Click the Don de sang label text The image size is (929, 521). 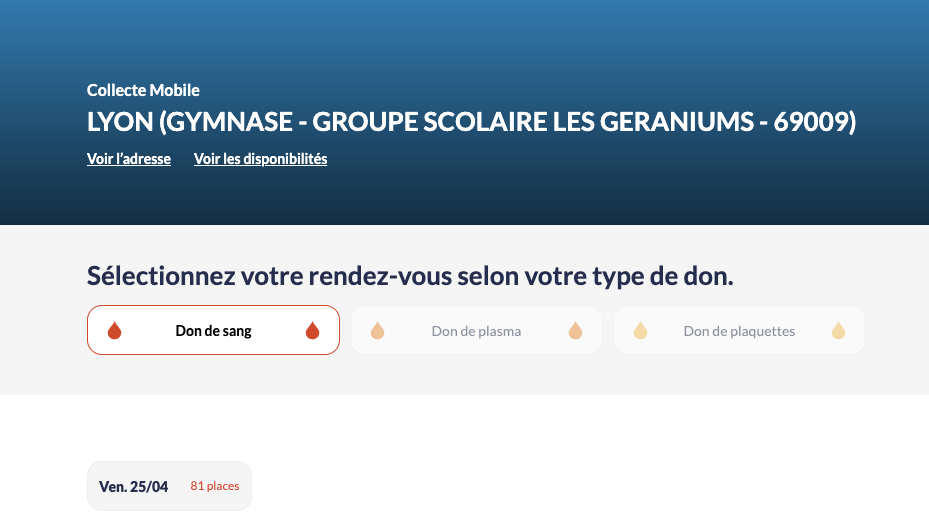pos(213,331)
